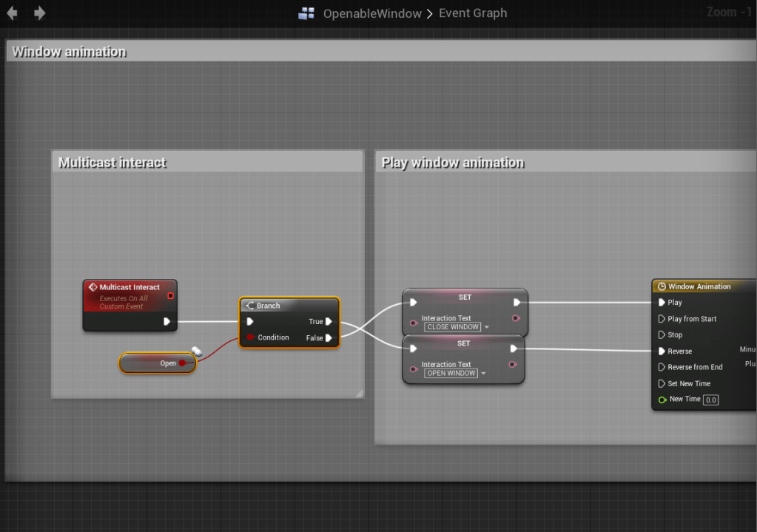Click exec output of OPEN WINDOW SET node

click(514, 349)
